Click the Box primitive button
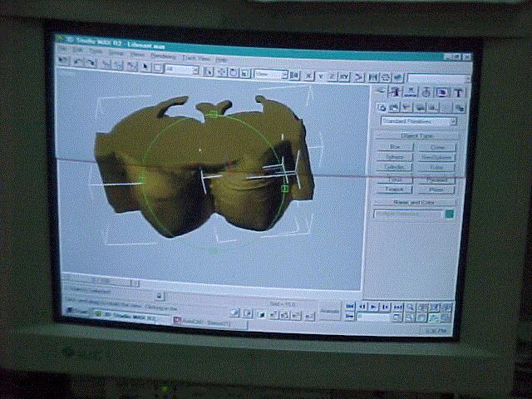 tap(396, 146)
